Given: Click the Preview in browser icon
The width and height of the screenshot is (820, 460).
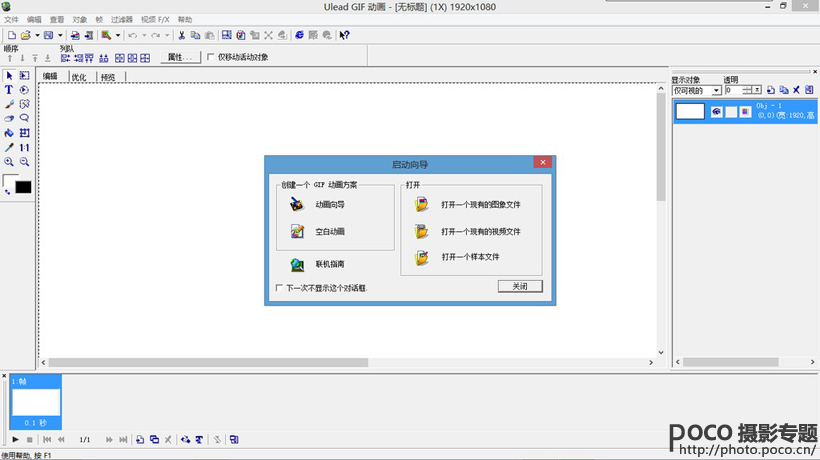Looking at the screenshot, I should click(299, 35).
